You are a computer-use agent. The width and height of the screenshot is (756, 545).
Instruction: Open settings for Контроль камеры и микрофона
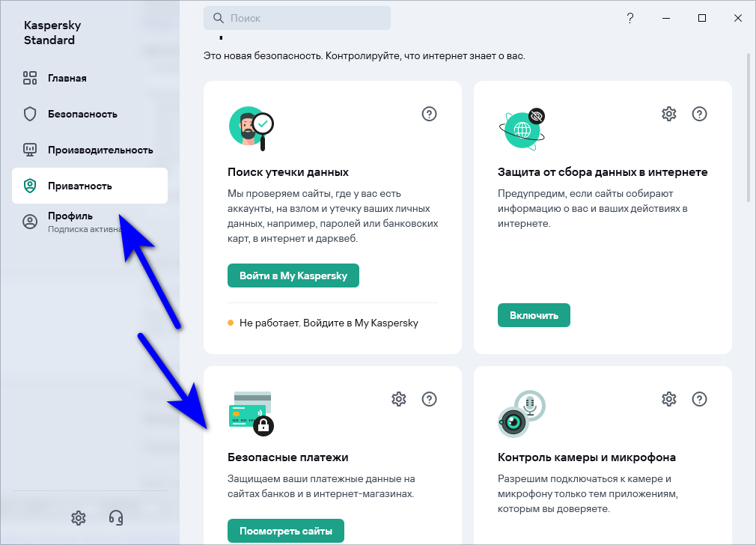pyautogui.click(x=668, y=399)
